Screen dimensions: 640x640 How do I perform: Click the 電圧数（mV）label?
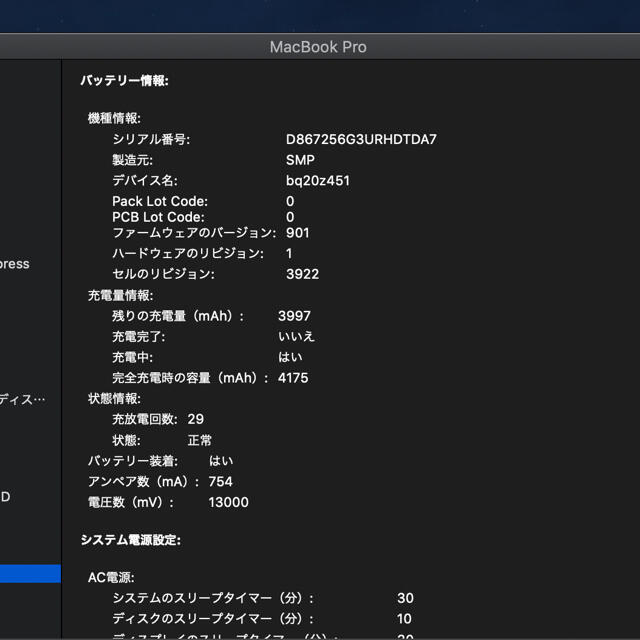[131, 502]
